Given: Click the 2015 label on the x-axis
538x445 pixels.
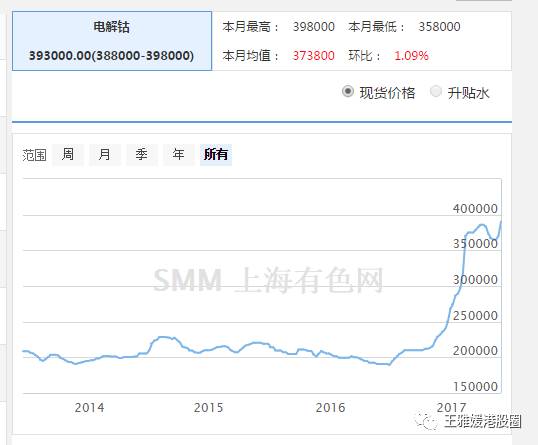Looking at the screenshot, I should [208, 408].
